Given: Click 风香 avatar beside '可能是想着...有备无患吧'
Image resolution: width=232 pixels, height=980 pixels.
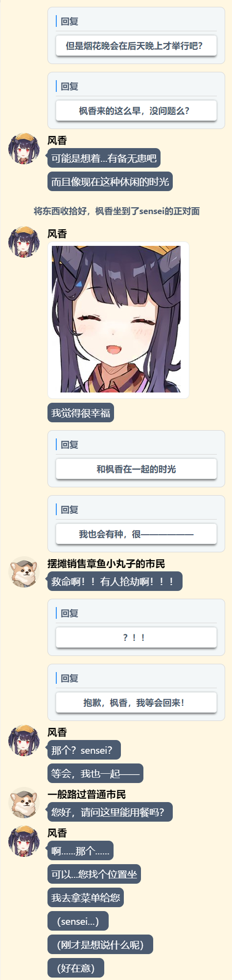Looking at the screenshot, I should [x=23, y=149].
